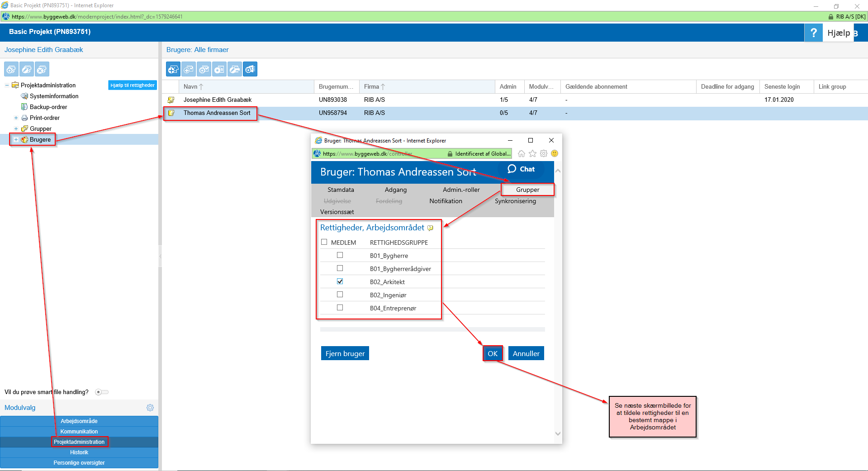The width and height of the screenshot is (868, 471).
Task: Click the add user toolbar icon
Action: (x=173, y=69)
